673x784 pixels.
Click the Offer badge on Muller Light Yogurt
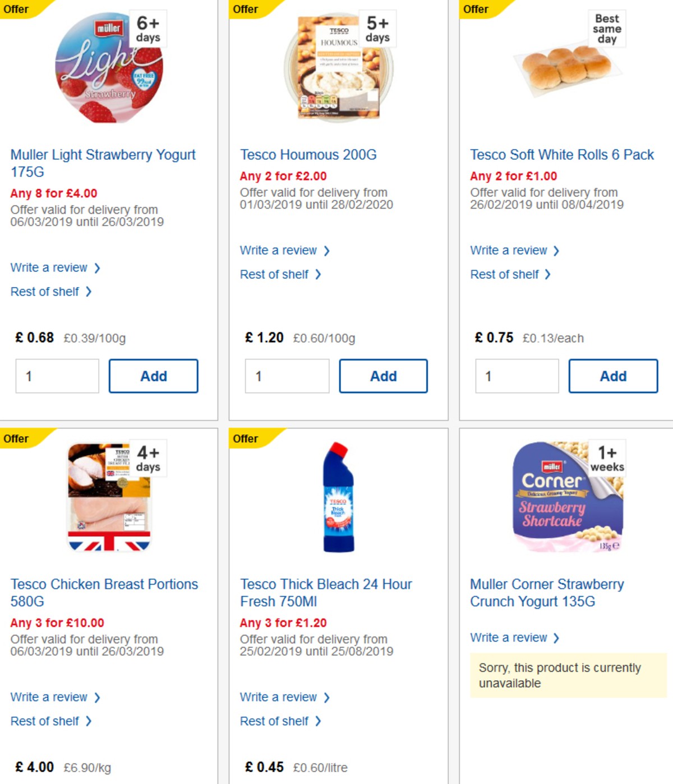(x=16, y=9)
